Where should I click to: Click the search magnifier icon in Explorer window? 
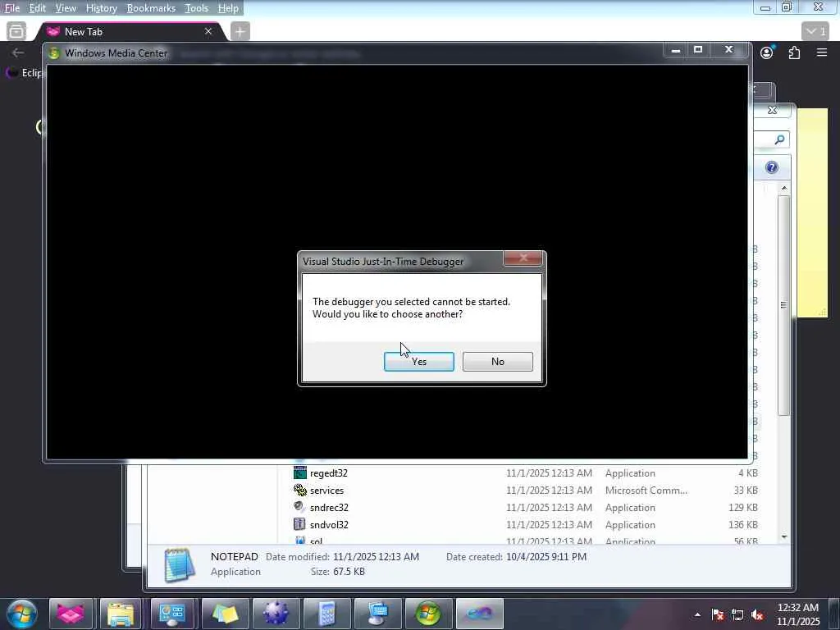tap(779, 139)
